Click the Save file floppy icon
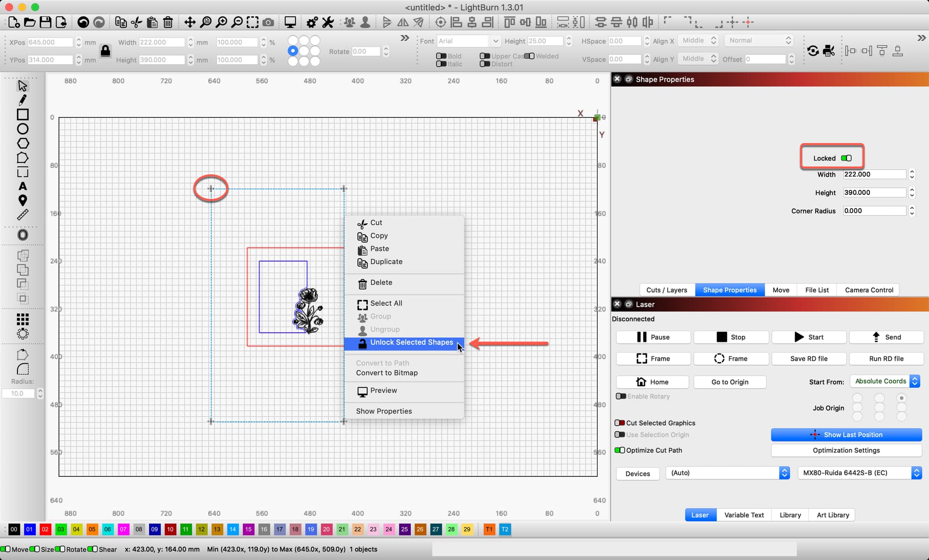Image resolution: width=929 pixels, height=560 pixels. [45, 22]
